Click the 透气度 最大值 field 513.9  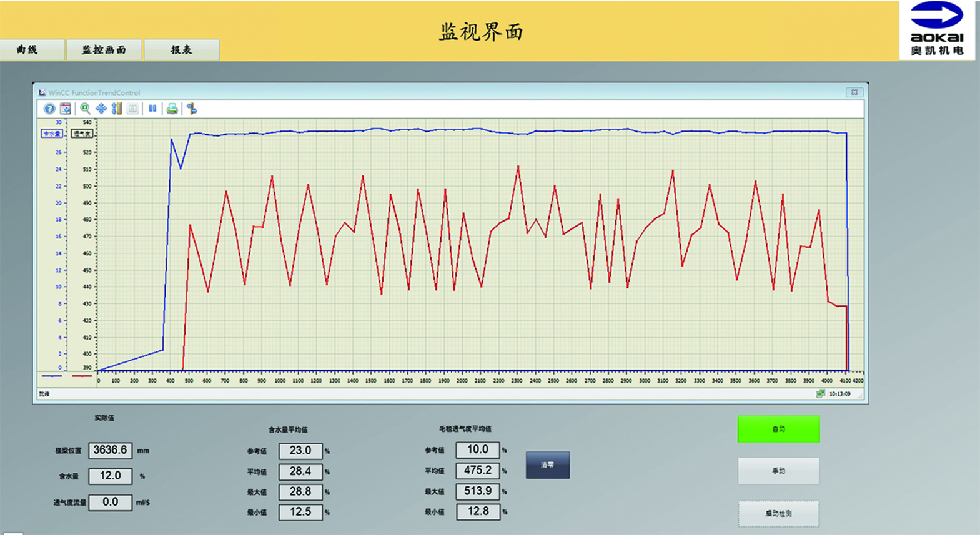[478, 491]
